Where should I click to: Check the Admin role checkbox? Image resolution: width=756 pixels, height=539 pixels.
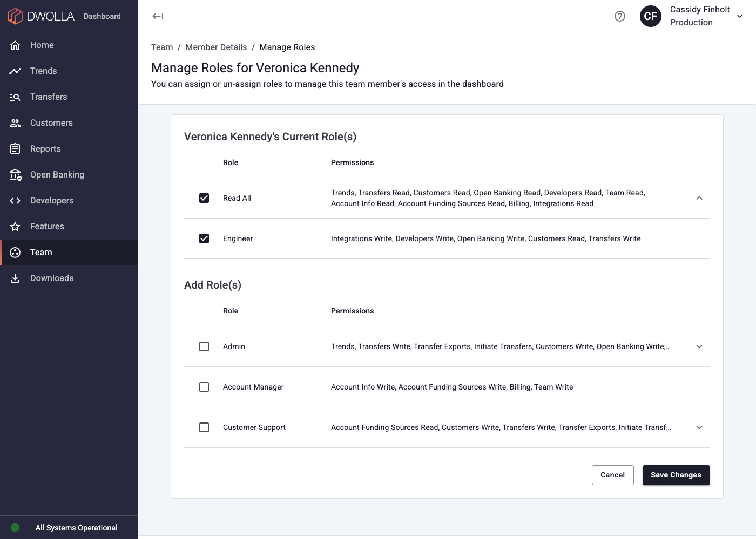point(204,346)
